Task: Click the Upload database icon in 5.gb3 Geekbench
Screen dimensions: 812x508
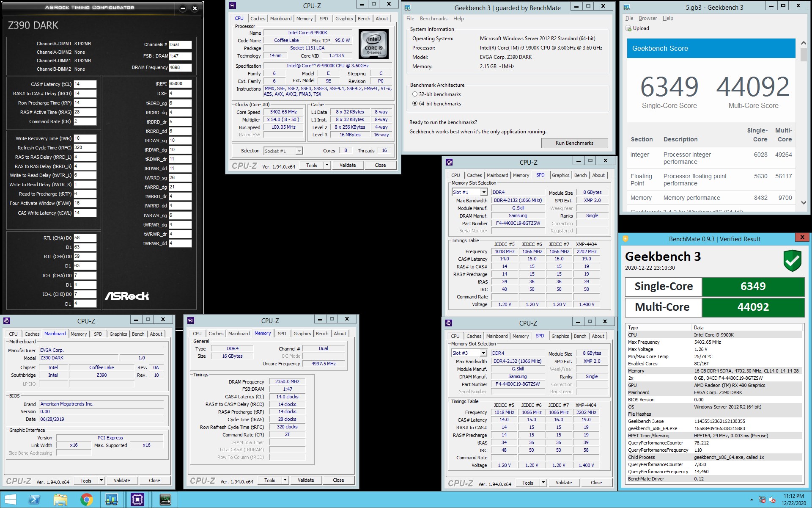Action: (628, 28)
